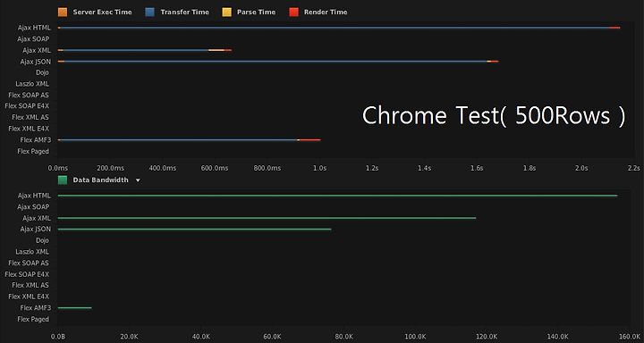This screenshot has height=343, width=644.
Task: Click the orange Server Exec Time swatch
Action: point(63,13)
